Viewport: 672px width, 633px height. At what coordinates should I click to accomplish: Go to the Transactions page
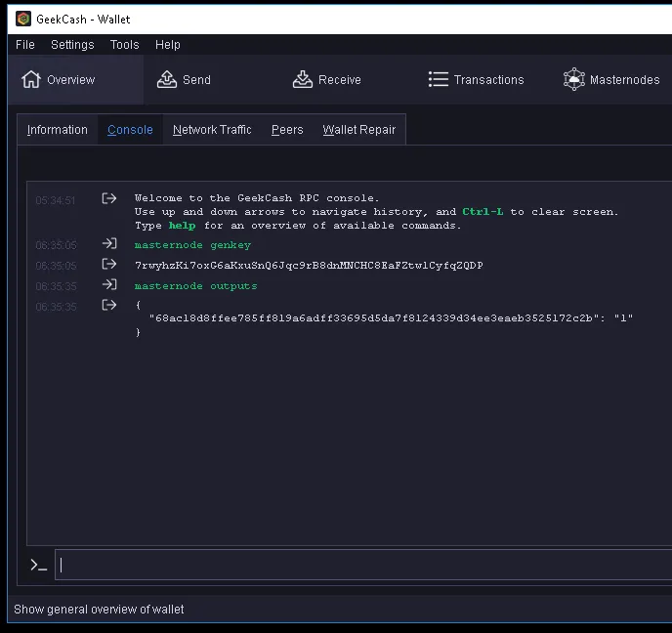coord(482,79)
